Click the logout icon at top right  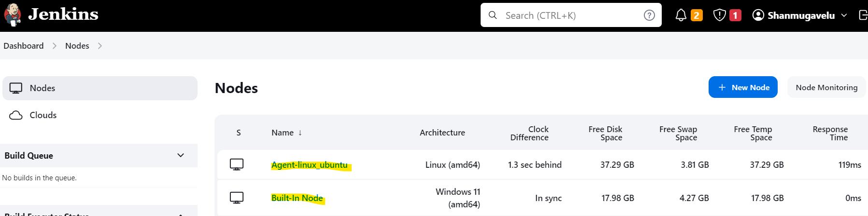(x=863, y=15)
